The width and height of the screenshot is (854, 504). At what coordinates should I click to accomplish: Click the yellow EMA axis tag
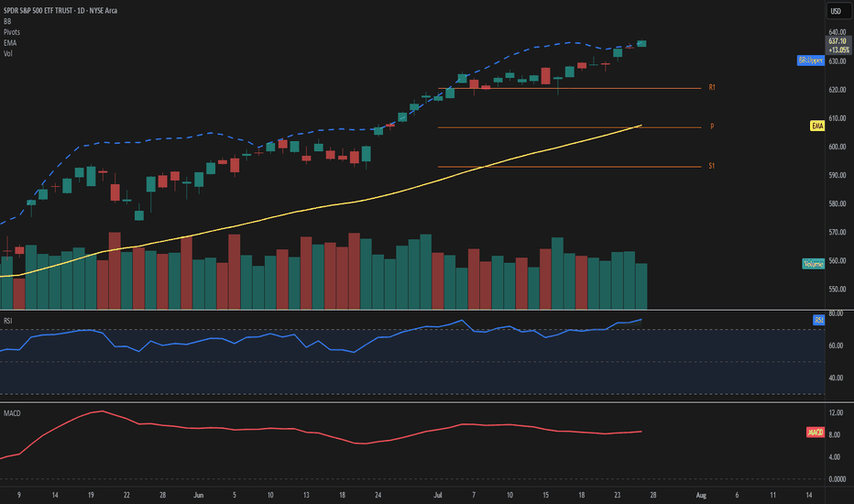click(817, 126)
